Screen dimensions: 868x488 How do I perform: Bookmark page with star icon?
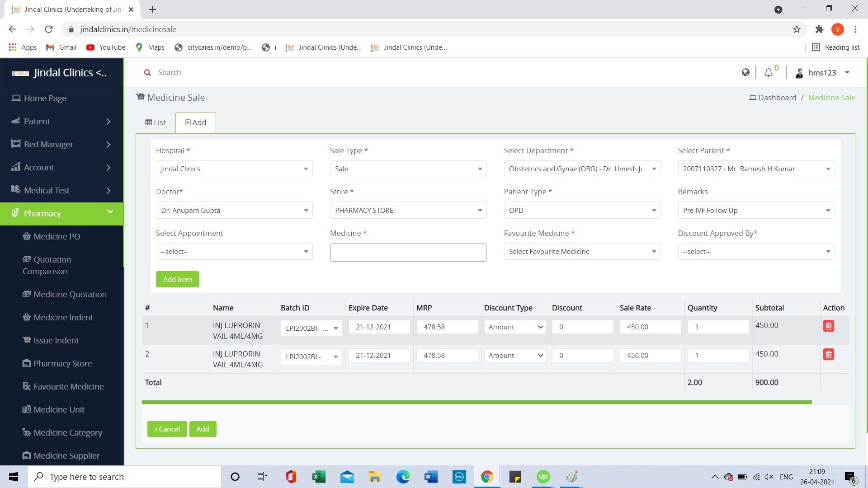[x=797, y=29]
